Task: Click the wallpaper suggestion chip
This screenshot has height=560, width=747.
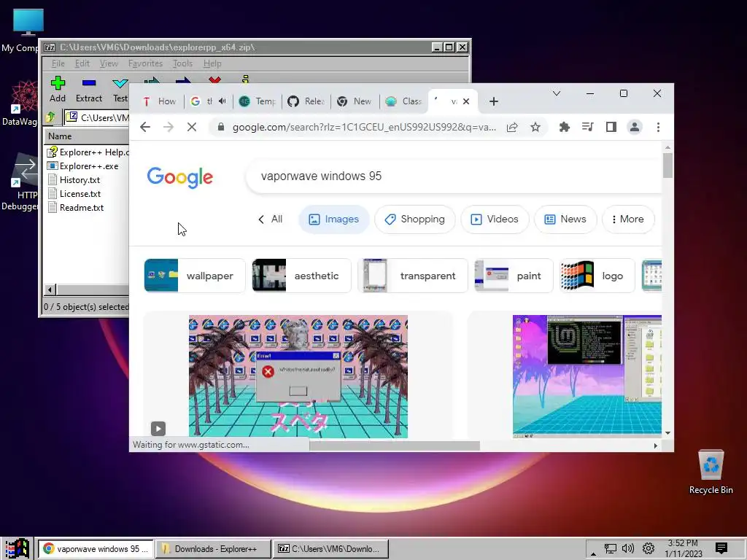Action: pyautogui.click(x=194, y=276)
